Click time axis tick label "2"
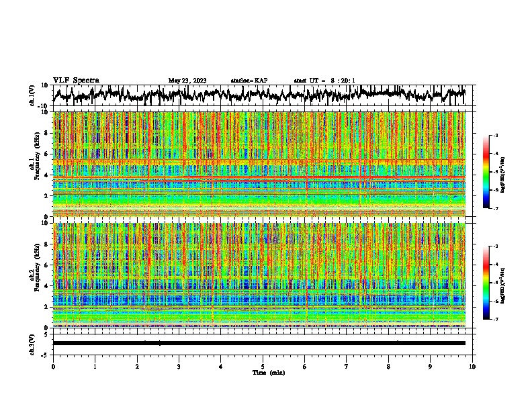The image size is (532, 411). pyautogui.click(x=137, y=367)
